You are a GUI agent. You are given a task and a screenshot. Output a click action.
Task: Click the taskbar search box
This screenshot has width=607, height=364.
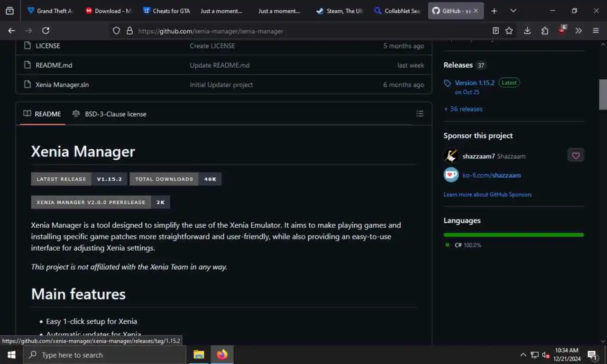pyautogui.click(x=104, y=355)
